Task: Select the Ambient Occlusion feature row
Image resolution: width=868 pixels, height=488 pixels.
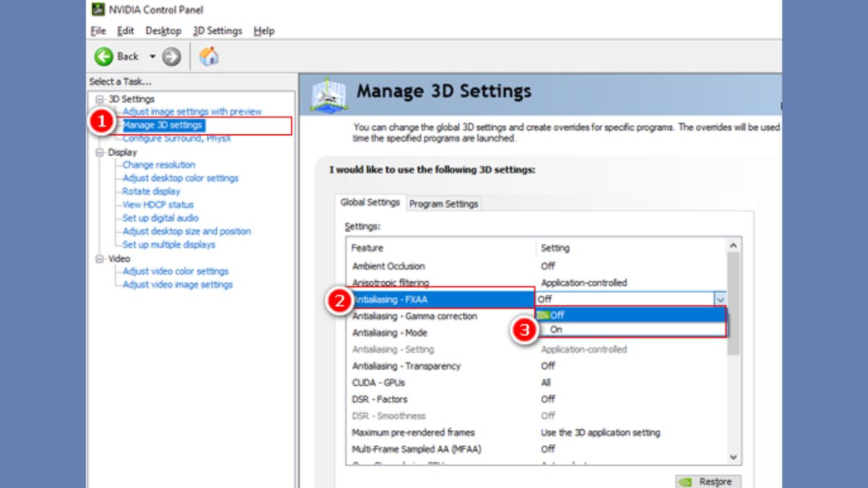Action: click(x=536, y=266)
